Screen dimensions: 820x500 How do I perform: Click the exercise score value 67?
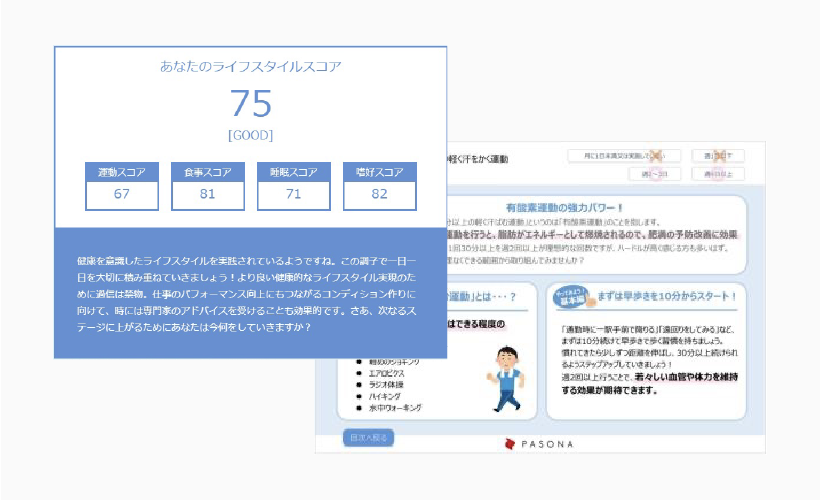[x=122, y=194]
